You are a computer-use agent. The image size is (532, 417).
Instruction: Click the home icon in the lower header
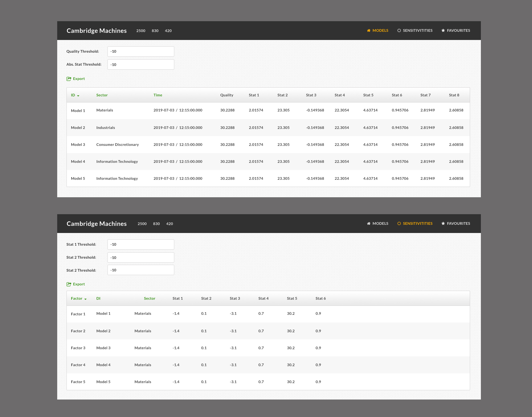click(369, 223)
